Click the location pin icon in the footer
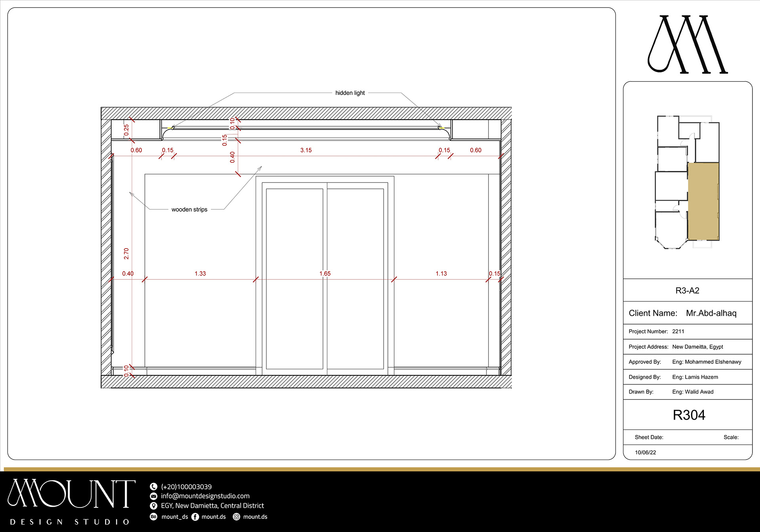This screenshot has height=532, width=760. point(154,505)
